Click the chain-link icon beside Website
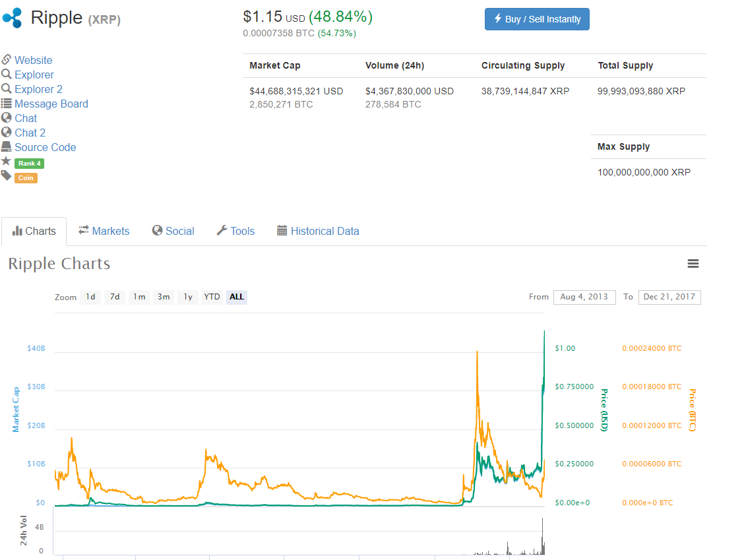Image resolution: width=744 pixels, height=560 pixels. click(6, 60)
